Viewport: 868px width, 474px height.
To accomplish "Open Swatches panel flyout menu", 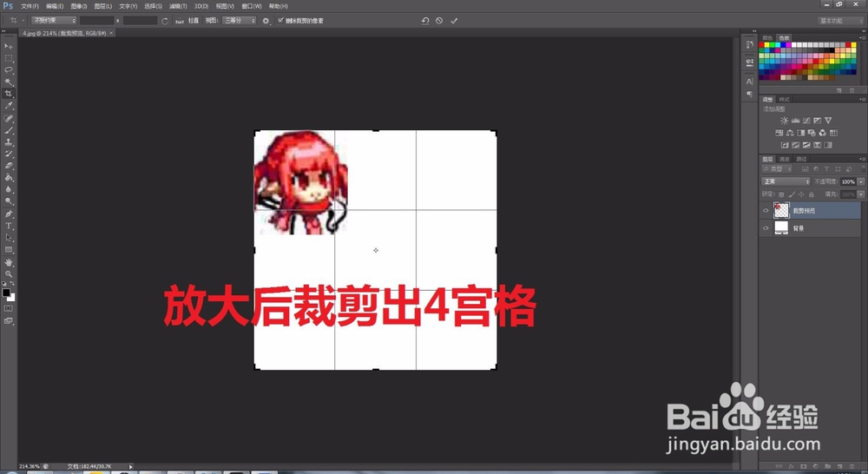I will tap(863, 38).
